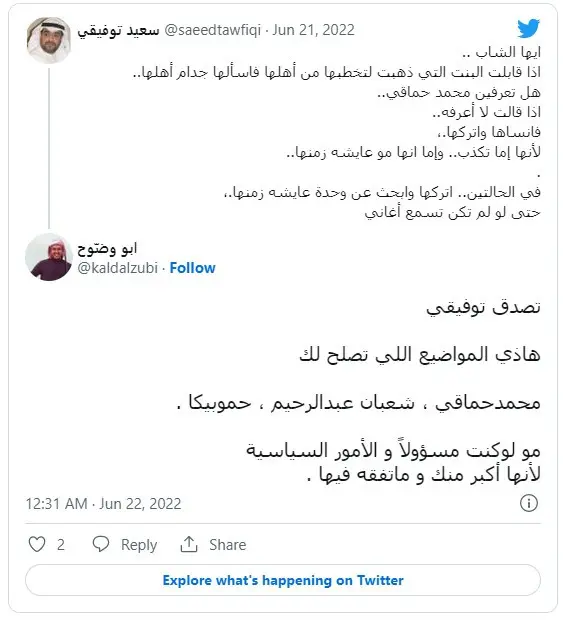The width and height of the screenshot is (563, 621).
Task: Click the Jun 21, 2022 date link
Action: coord(313,30)
